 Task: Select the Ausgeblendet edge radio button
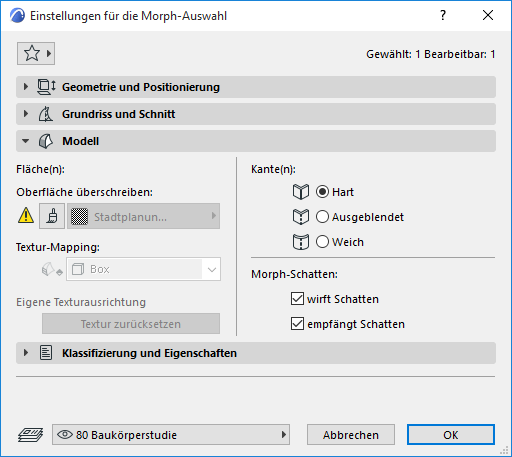click(322, 217)
